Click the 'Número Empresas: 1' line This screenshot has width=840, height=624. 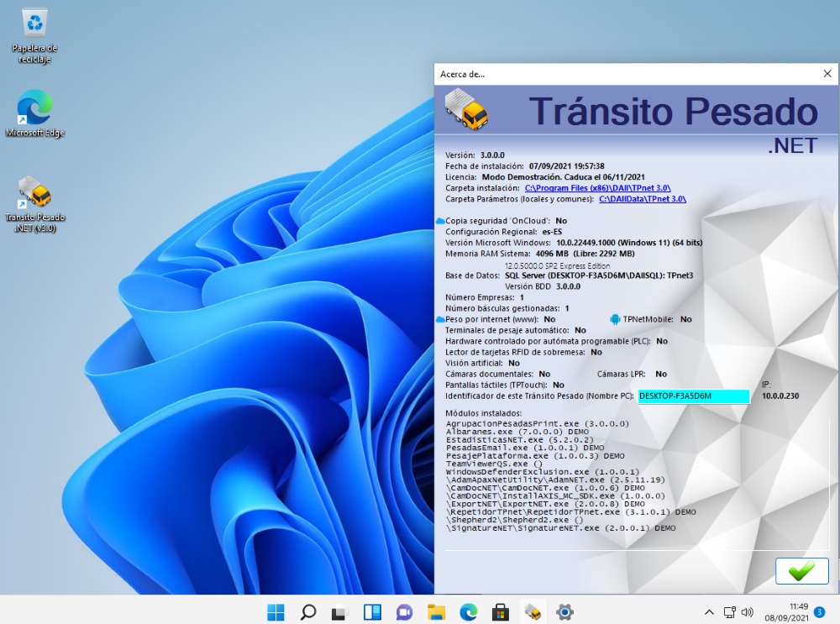point(485,297)
